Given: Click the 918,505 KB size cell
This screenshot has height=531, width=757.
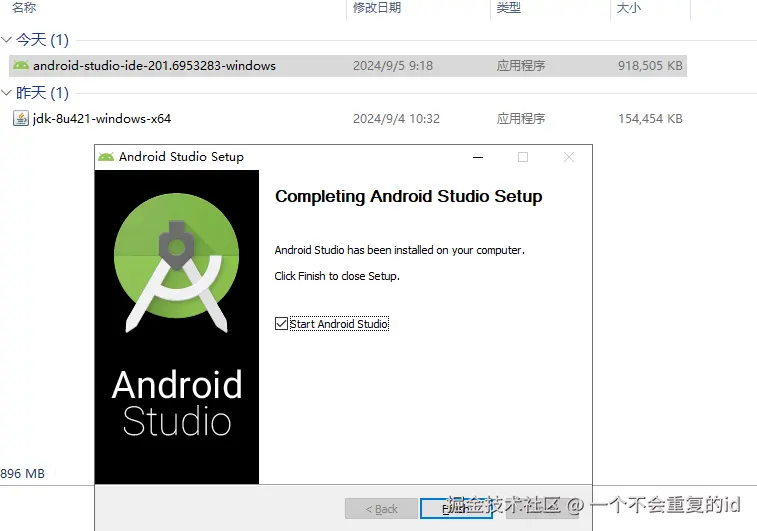Looking at the screenshot, I should pos(650,66).
